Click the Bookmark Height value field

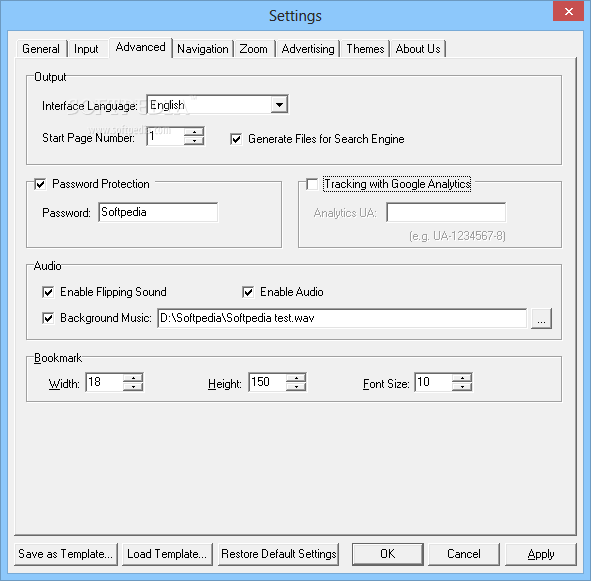click(x=267, y=382)
